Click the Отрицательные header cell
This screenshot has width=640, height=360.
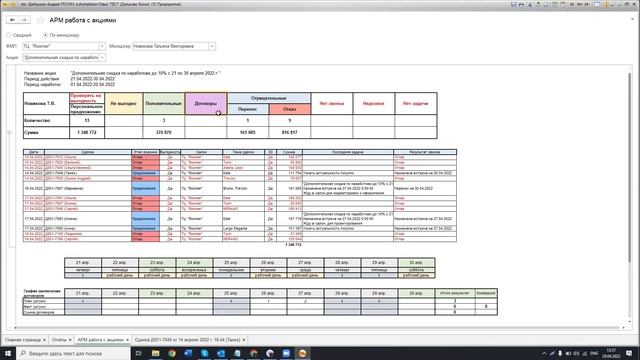click(x=269, y=98)
